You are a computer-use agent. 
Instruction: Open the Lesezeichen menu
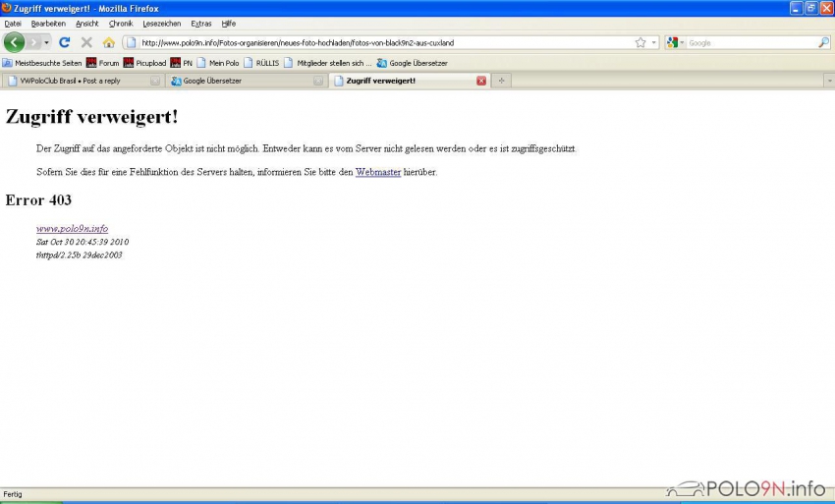click(161, 23)
